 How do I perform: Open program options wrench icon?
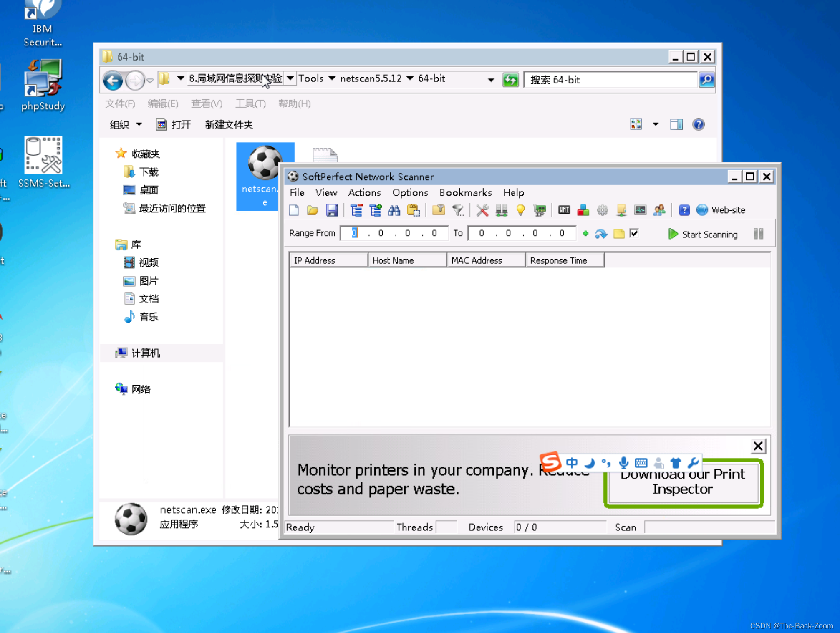[482, 210]
